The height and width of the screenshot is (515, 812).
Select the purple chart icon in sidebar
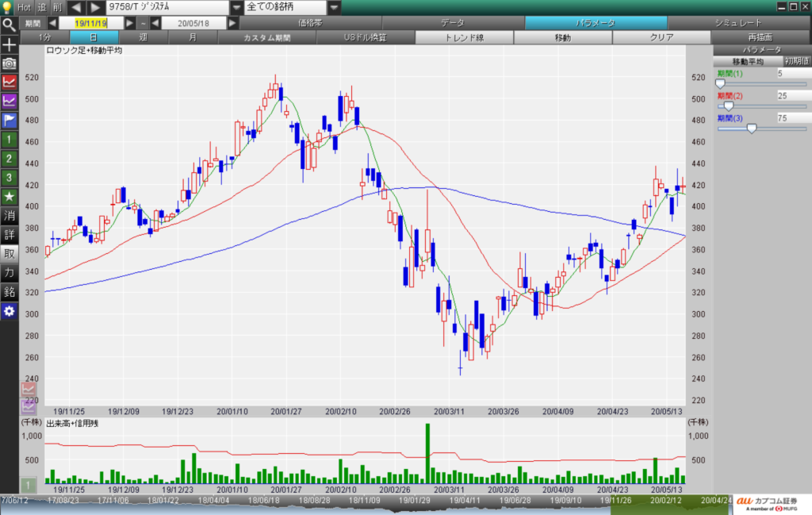(9, 101)
